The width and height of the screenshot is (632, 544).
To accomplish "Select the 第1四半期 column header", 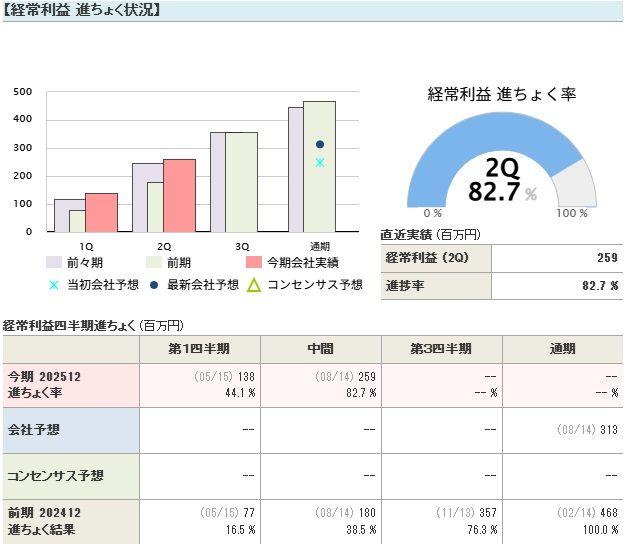I will pos(199,349).
